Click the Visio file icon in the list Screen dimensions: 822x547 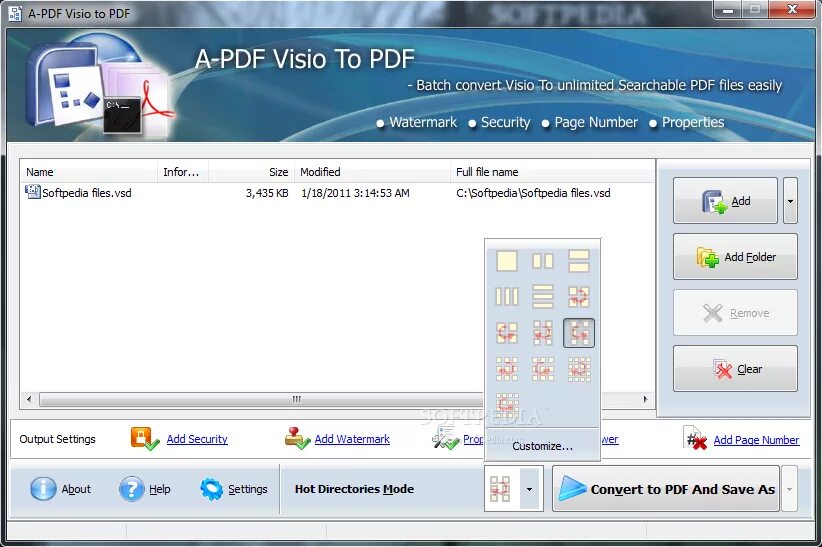click(x=33, y=192)
